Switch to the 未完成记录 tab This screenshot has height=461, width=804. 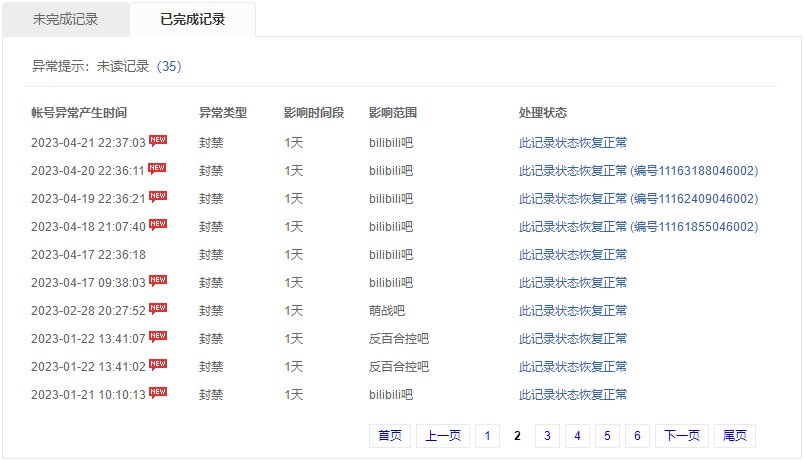tap(65, 19)
